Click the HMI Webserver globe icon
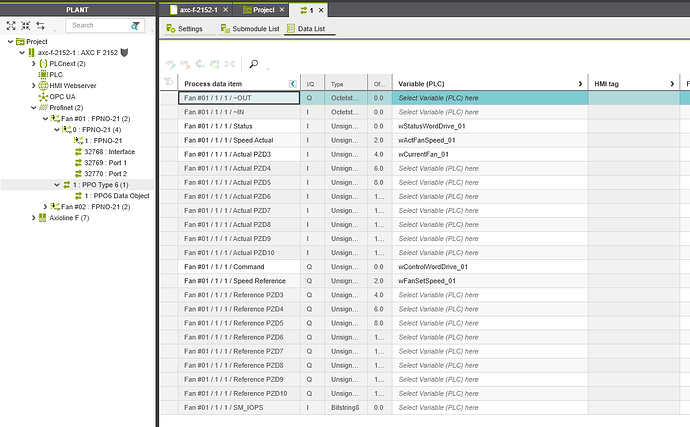 pos(42,86)
